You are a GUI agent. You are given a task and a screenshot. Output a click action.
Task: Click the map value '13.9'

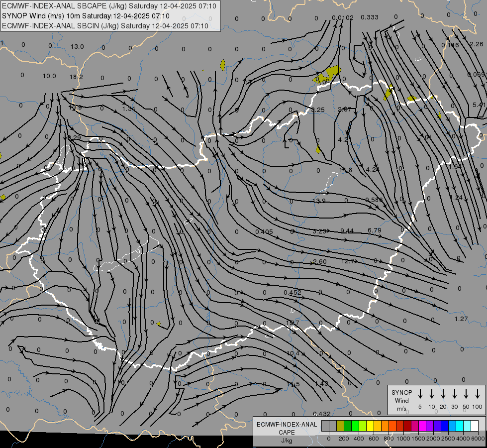pyautogui.click(x=319, y=201)
